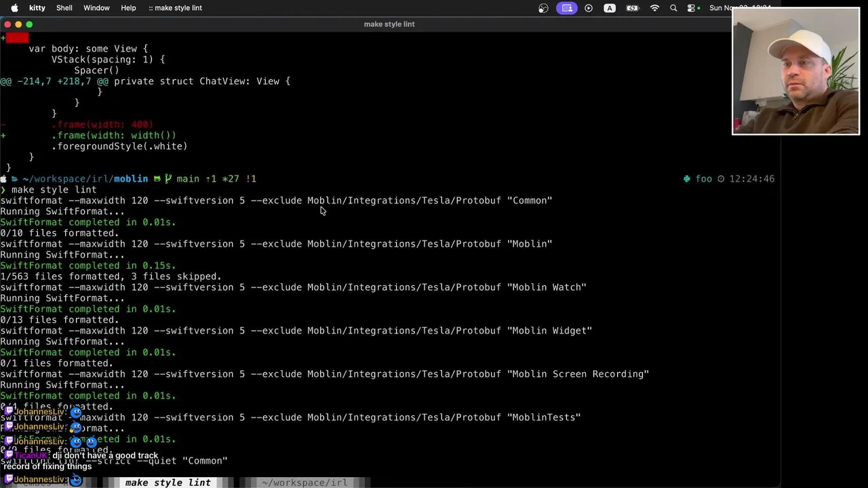The height and width of the screenshot is (488, 868).
Task: Click swiftformat line ending '"Moblin Watch"'
Action: coord(293,287)
